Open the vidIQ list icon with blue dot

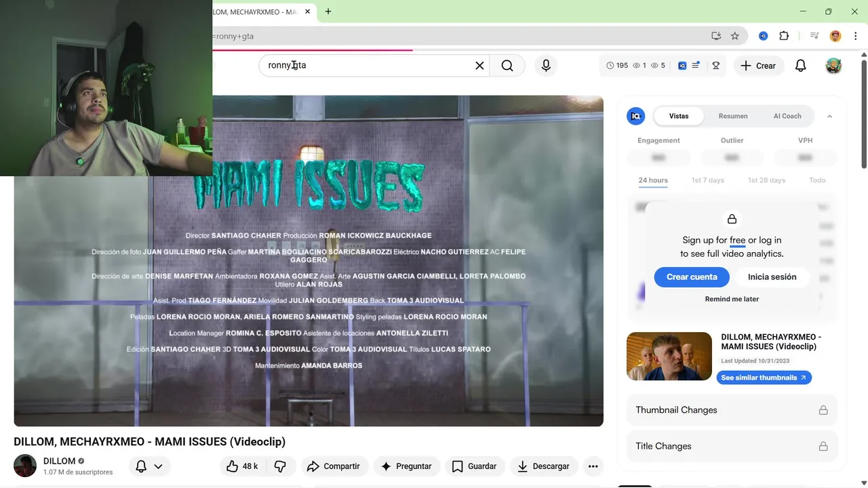point(696,66)
